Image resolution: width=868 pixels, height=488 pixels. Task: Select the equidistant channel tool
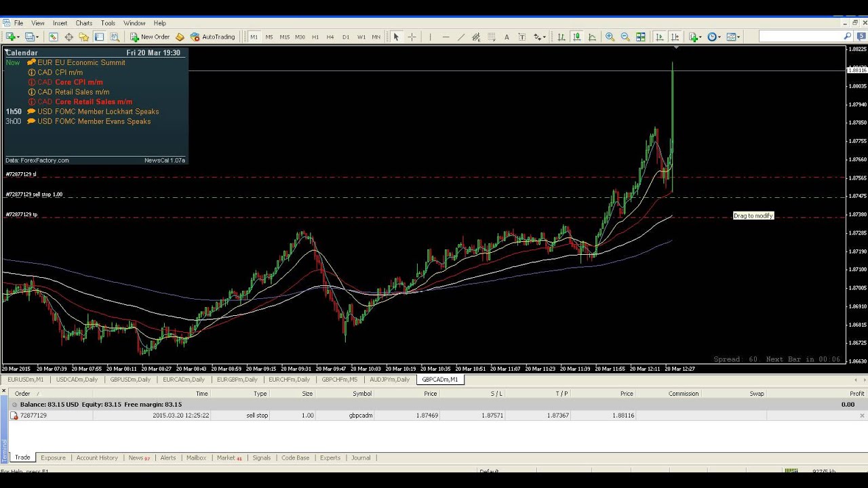476,37
